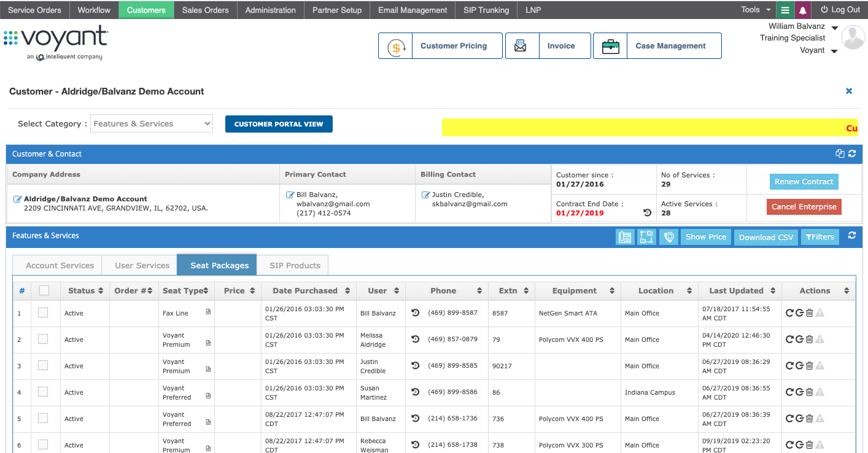Click phone history icon for (469) 857-0879
Screen dimensions: 868x453
coord(416,339)
